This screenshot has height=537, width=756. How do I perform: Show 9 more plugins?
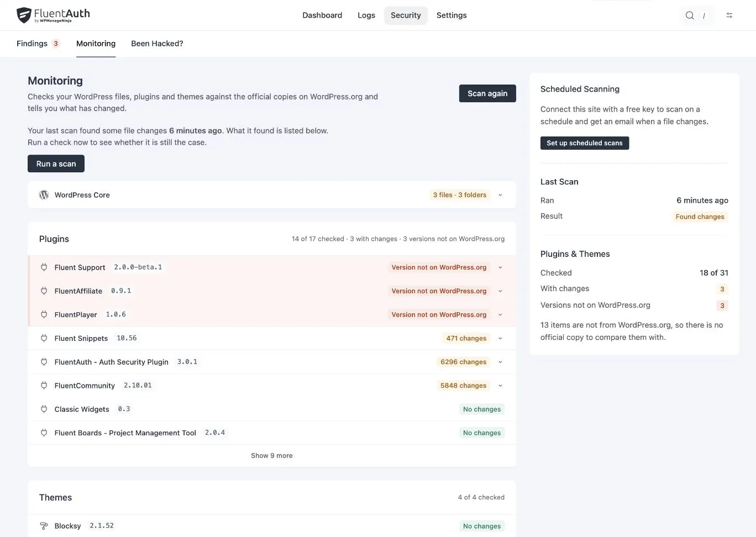[271, 456]
